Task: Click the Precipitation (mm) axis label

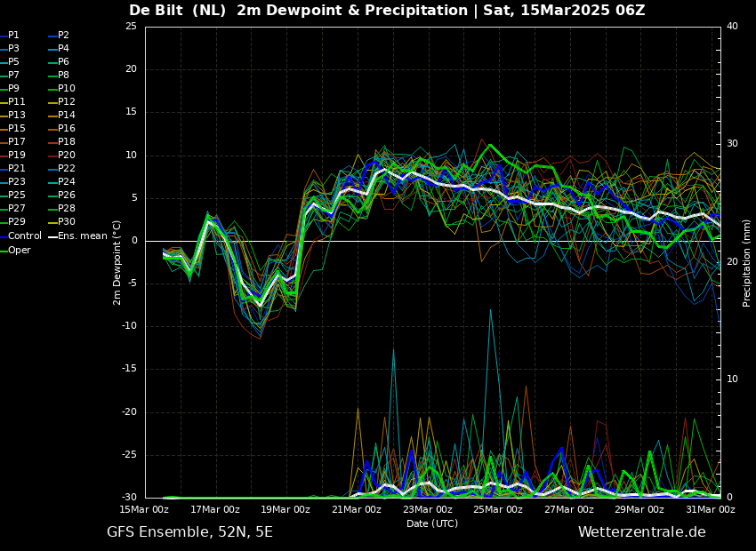Action: 747,262
